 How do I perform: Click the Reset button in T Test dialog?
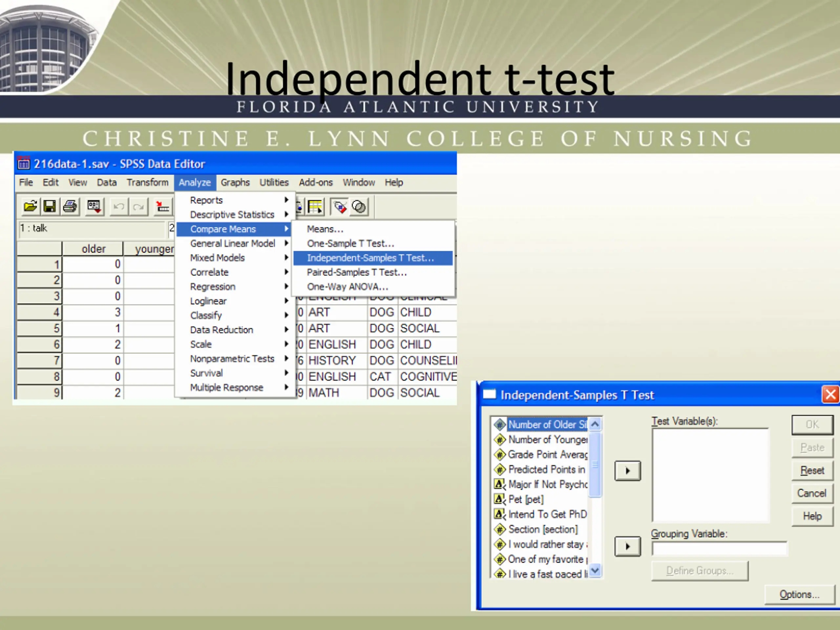tap(812, 471)
